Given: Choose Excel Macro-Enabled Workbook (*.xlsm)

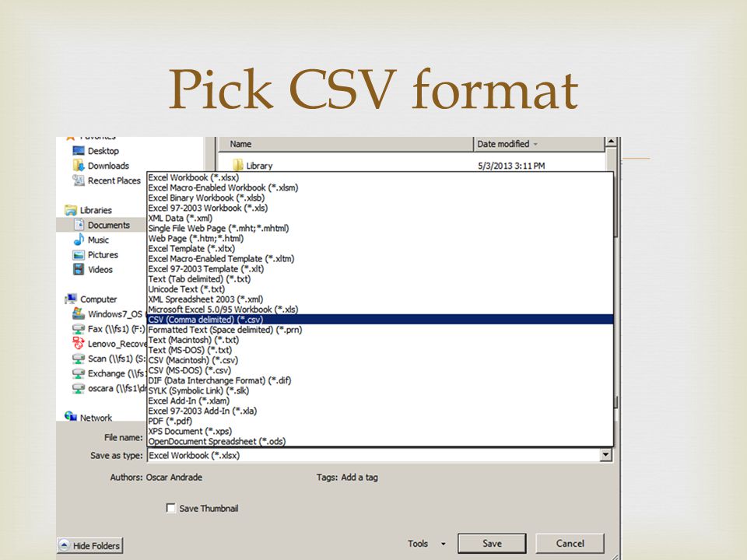Looking at the screenshot, I should pyautogui.click(x=380, y=187).
